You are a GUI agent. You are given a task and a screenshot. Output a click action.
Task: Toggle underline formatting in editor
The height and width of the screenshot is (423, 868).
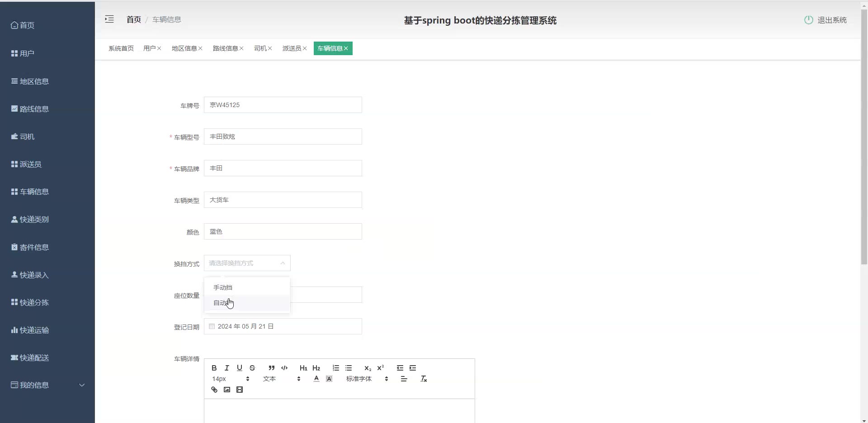coord(240,368)
